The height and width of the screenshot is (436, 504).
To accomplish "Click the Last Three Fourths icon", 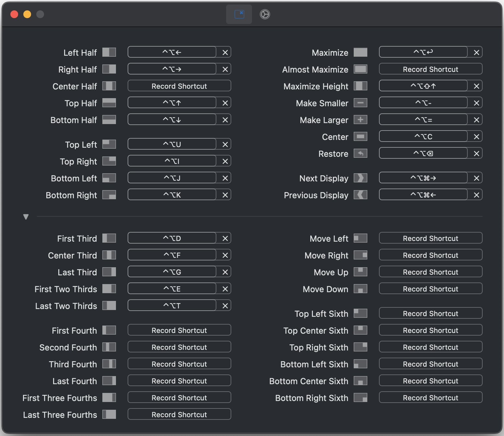I will 109,414.
